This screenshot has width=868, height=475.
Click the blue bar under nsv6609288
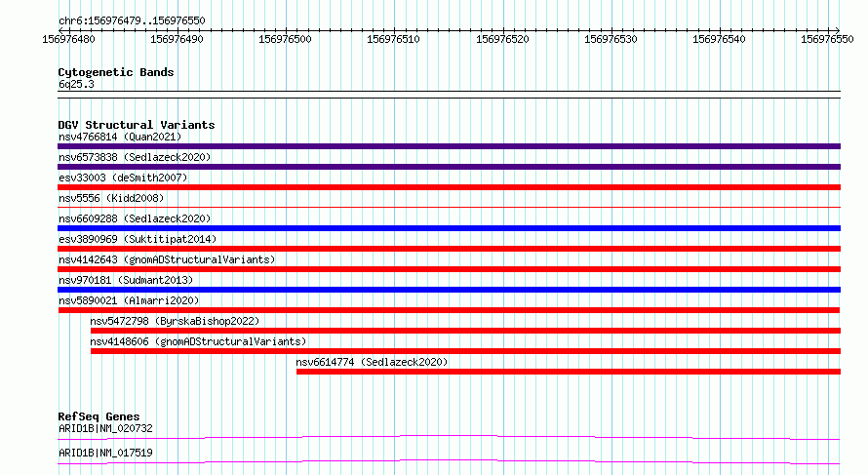[449, 228]
